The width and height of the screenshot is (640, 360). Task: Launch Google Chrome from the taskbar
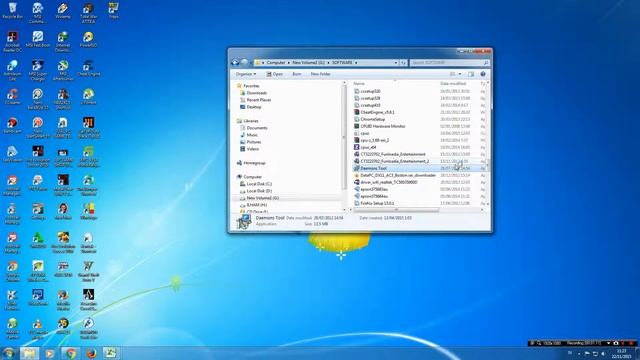click(71, 353)
